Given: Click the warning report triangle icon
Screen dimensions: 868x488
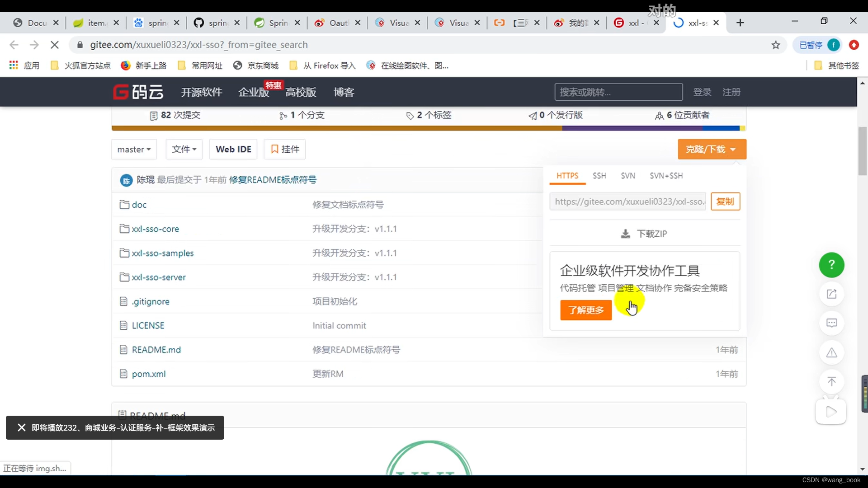Looking at the screenshot, I should click(x=831, y=352).
